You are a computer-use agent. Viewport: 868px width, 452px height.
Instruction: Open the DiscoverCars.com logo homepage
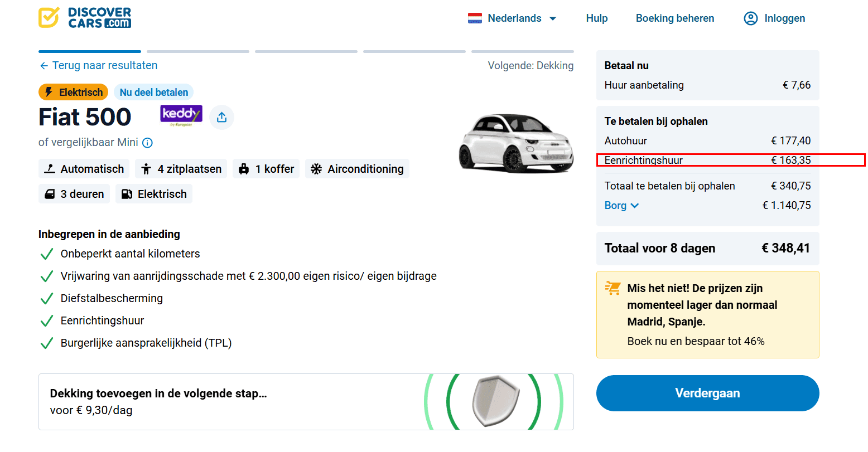coord(85,18)
